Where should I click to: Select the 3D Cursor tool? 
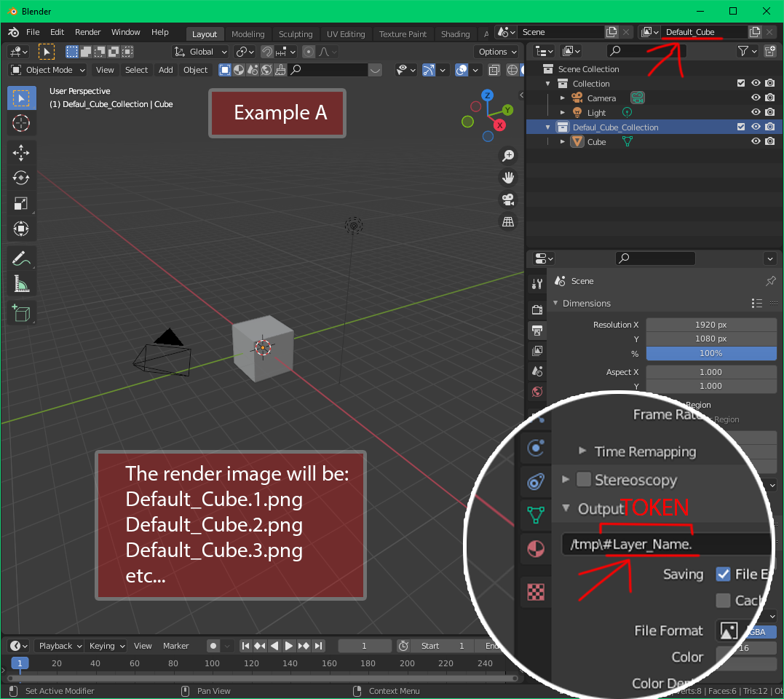tap(21, 123)
